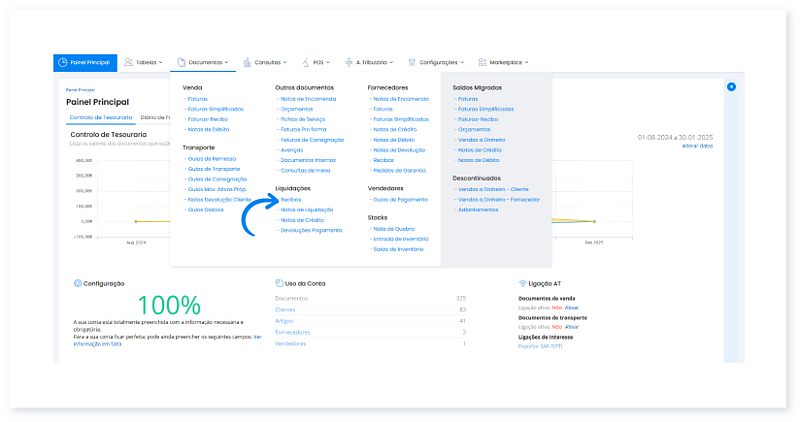Viewport: 800px width, 422px height.
Task: Open the Marketplace dropdown chevron
Action: pos(527,62)
